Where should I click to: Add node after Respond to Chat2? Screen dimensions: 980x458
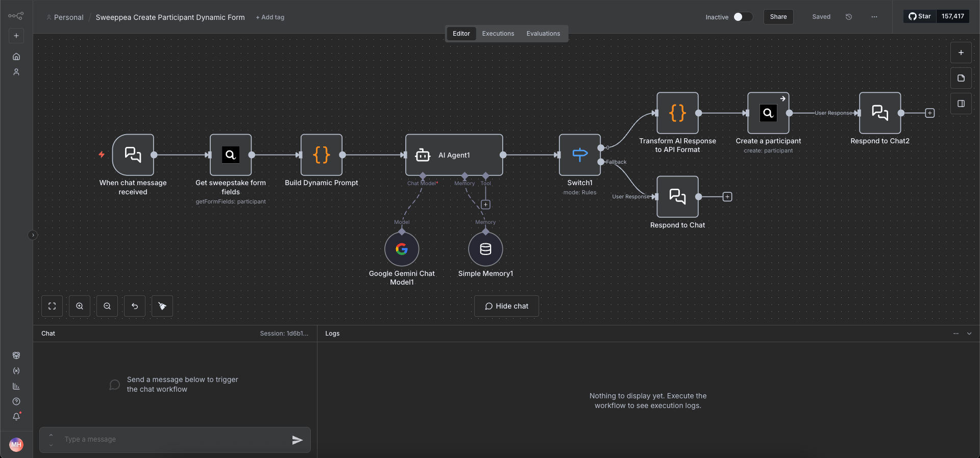tap(930, 113)
